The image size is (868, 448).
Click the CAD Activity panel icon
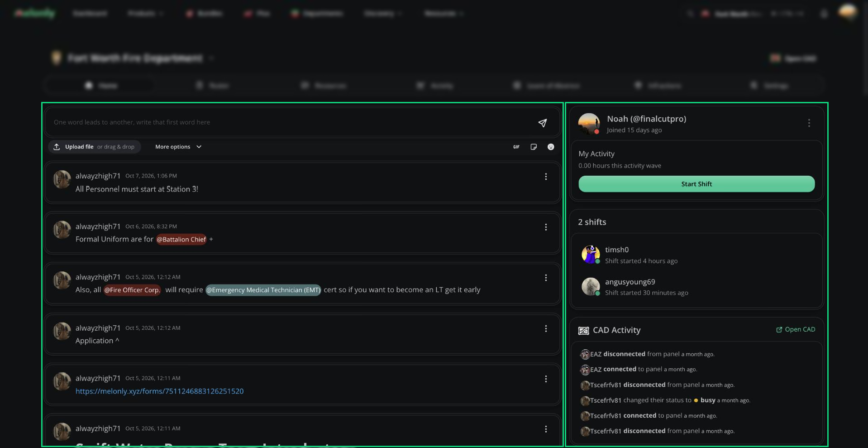coord(583,331)
